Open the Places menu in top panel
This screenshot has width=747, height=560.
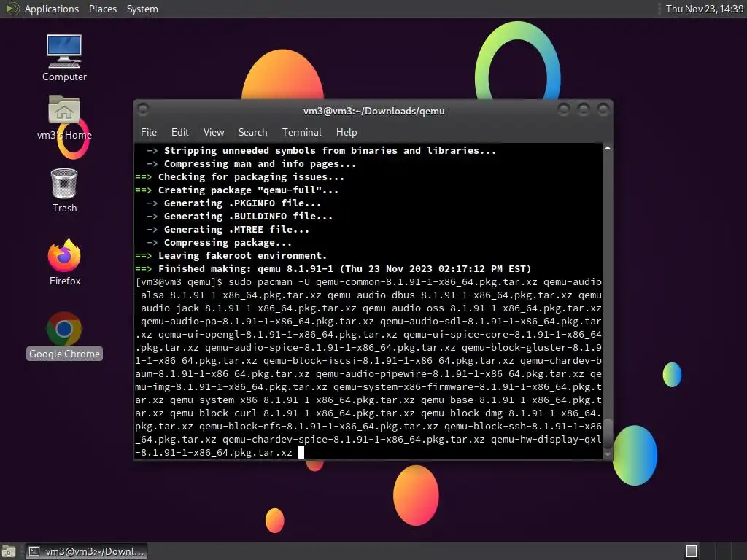[102, 9]
